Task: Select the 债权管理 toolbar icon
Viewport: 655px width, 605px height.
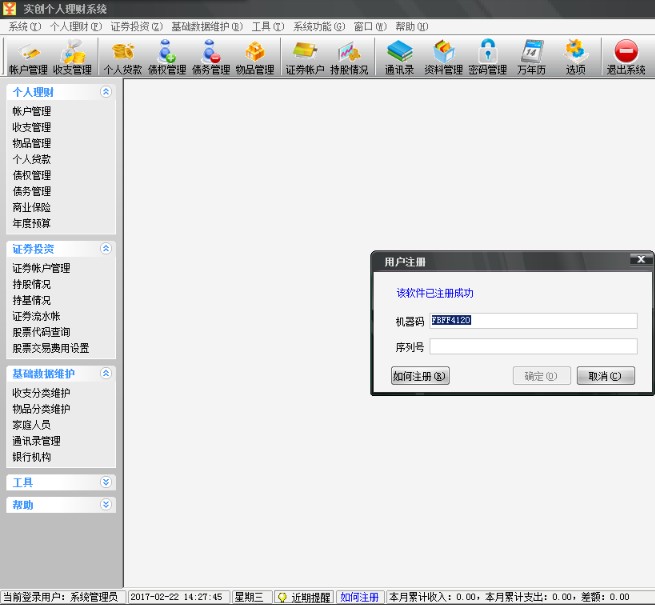Action: point(167,57)
